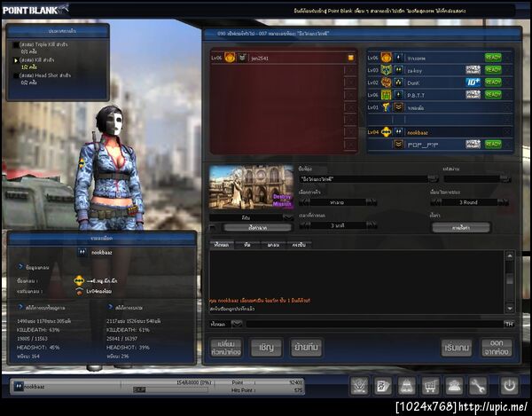Screen dimensions: 532x416
Task: Click previous arrow on 3 minute time selector
Action: [x=304, y=225]
